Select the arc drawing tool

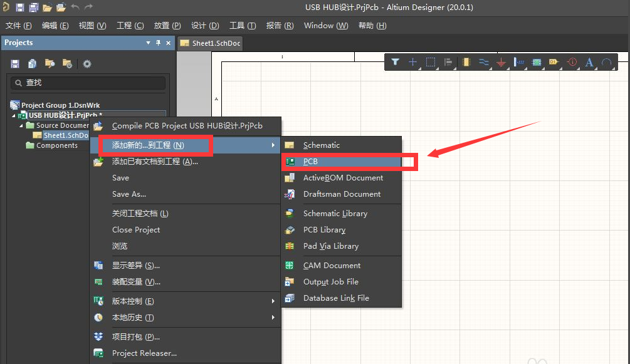pyautogui.click(x=607, y=62)
